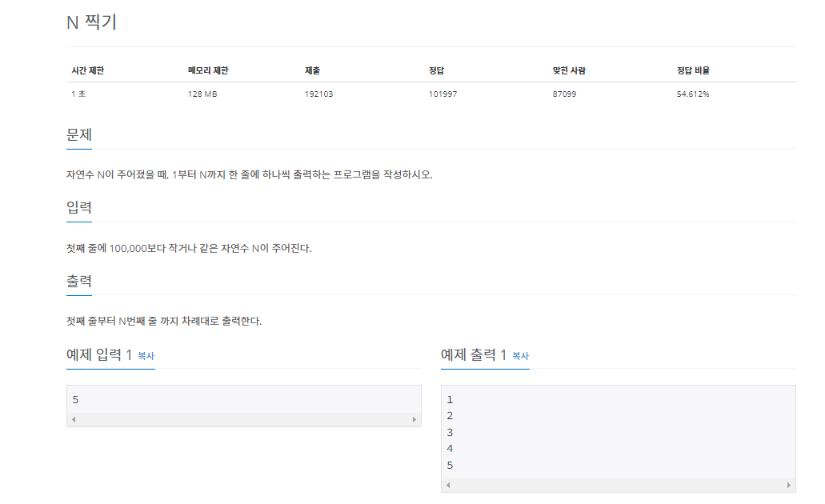Click the output description about N번째 줄

163,322
